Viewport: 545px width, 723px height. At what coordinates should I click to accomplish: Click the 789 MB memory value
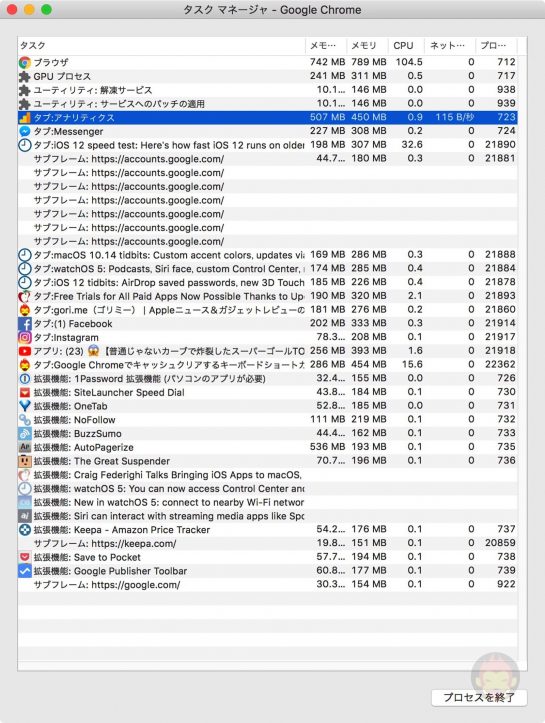(369, 62)
